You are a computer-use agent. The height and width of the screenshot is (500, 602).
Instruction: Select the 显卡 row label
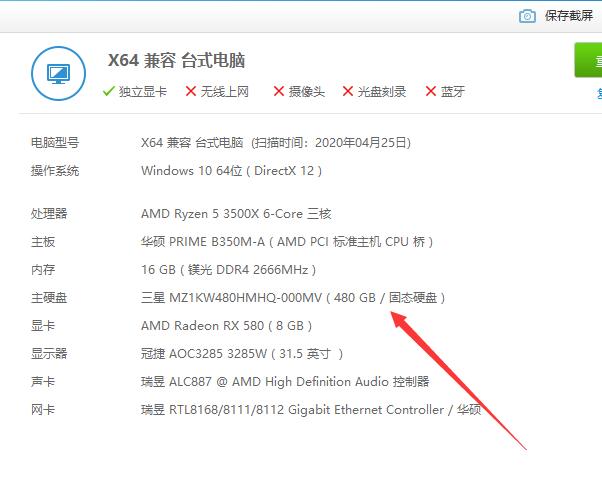[43, 326]
